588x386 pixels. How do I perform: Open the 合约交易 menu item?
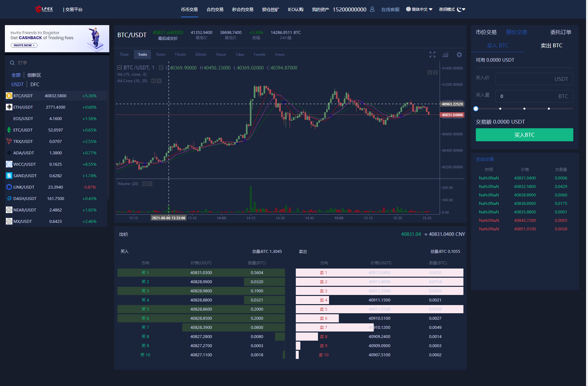[x=215, y=9]
